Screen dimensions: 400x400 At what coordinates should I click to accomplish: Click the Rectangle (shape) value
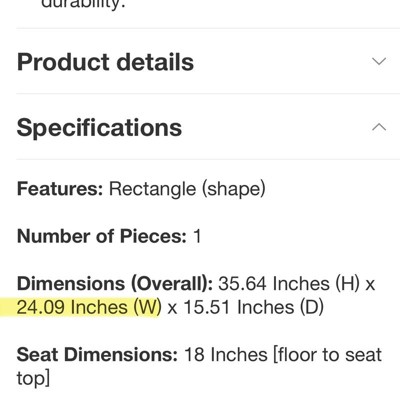tap(187, 189)
